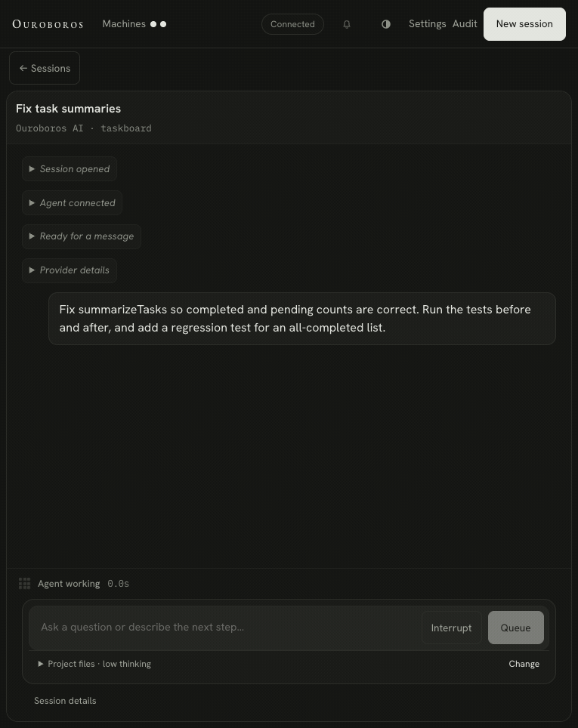
Task: Click Change for project settings
Action: (524, 664)
